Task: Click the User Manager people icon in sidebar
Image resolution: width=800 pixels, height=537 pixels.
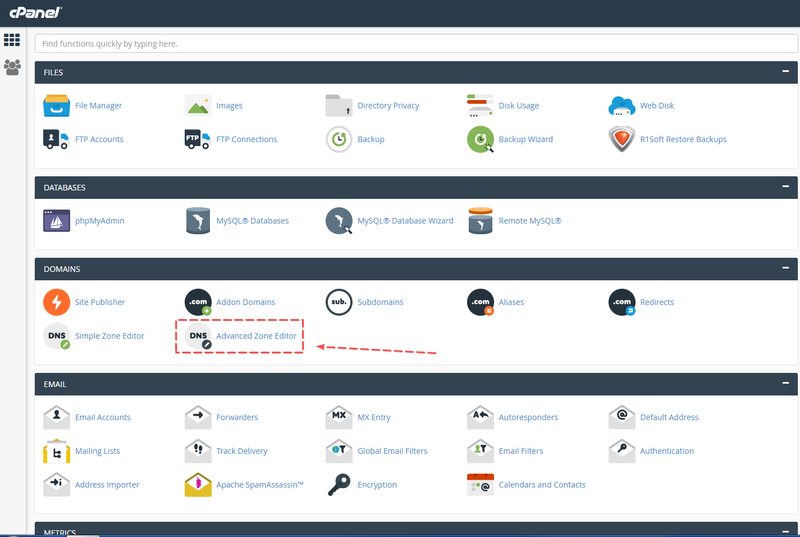Action: coord(12,67)
